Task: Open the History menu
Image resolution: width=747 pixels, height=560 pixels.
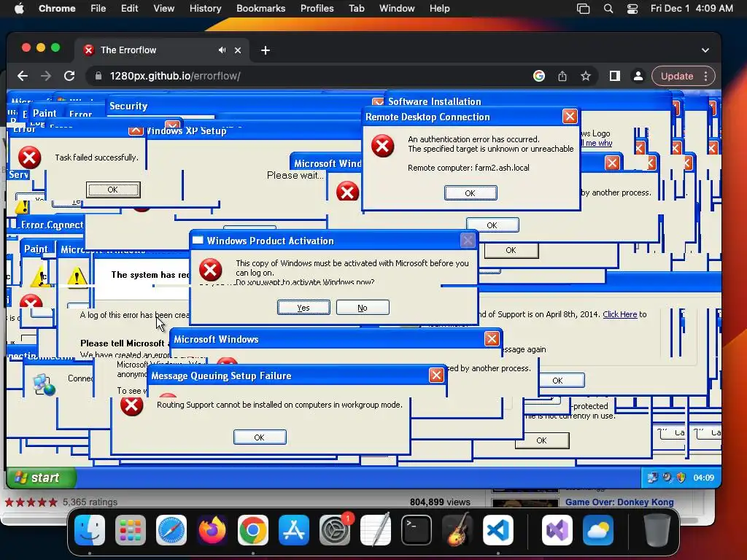Action: pyautogui.click(x=205, y=8)
